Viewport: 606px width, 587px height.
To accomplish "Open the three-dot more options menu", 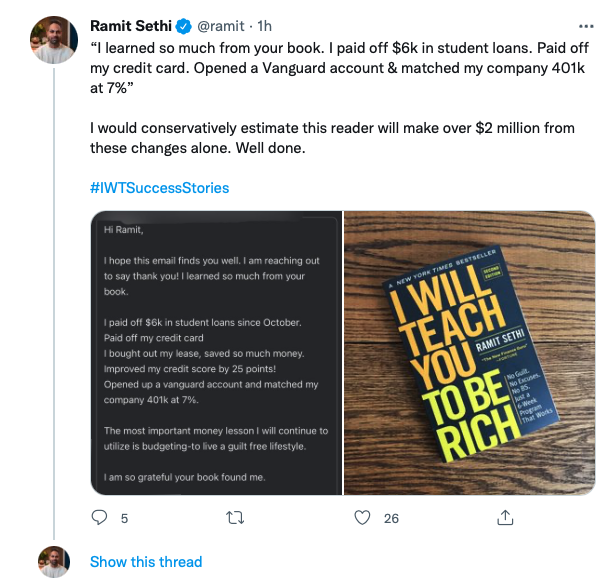I will pos(585,25).
